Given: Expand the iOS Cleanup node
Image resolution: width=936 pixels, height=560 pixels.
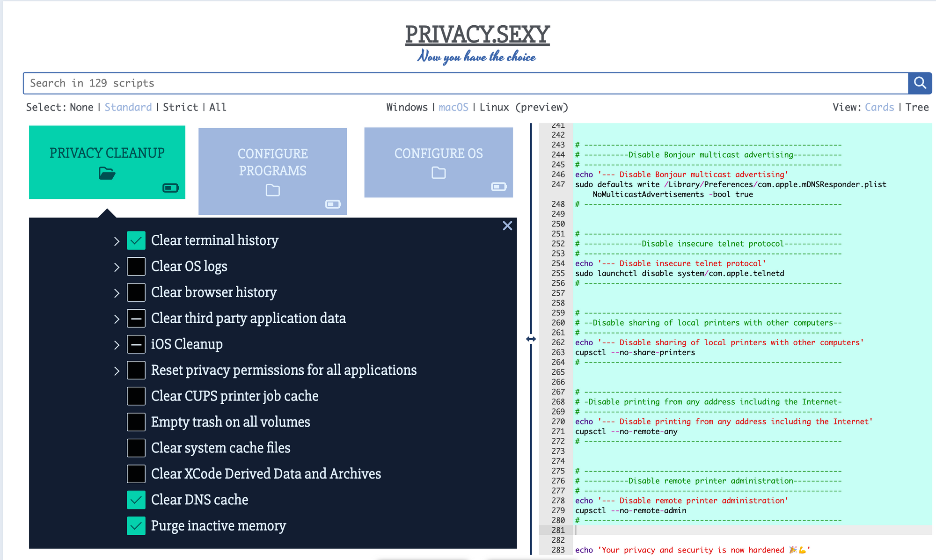Looking at the screenshot, I should click(117, 345).
